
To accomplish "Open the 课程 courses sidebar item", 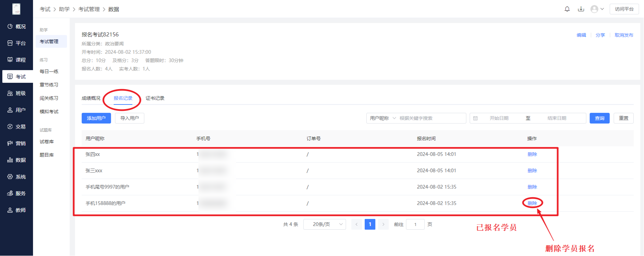I will [17, 60].
